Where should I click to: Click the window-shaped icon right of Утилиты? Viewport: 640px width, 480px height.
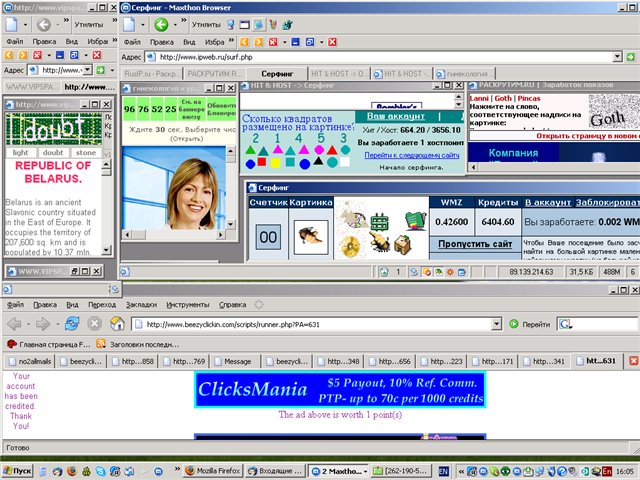(244, 25)
